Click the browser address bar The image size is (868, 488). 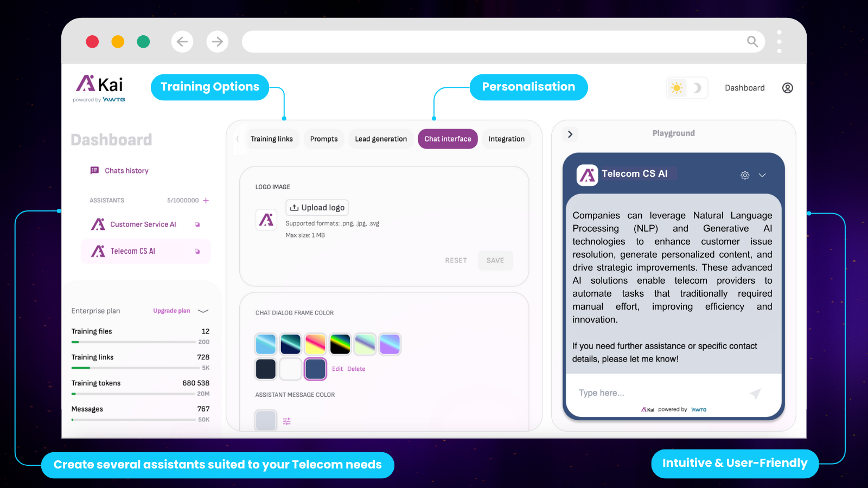pyautogui.click(x=503, y=42)
